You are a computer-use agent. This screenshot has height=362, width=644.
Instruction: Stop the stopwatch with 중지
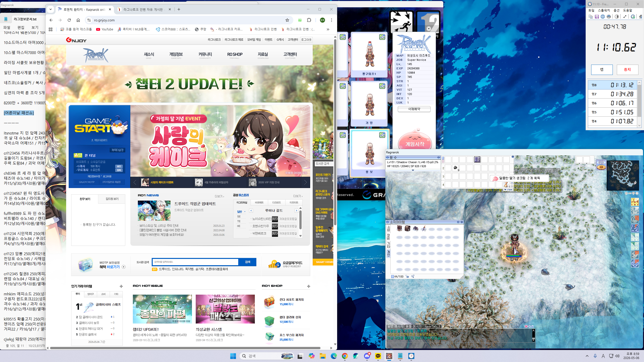pos(627,70)
